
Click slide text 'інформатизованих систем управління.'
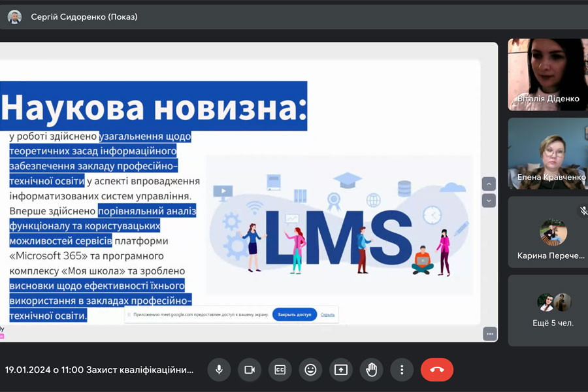tap(101, 196)
